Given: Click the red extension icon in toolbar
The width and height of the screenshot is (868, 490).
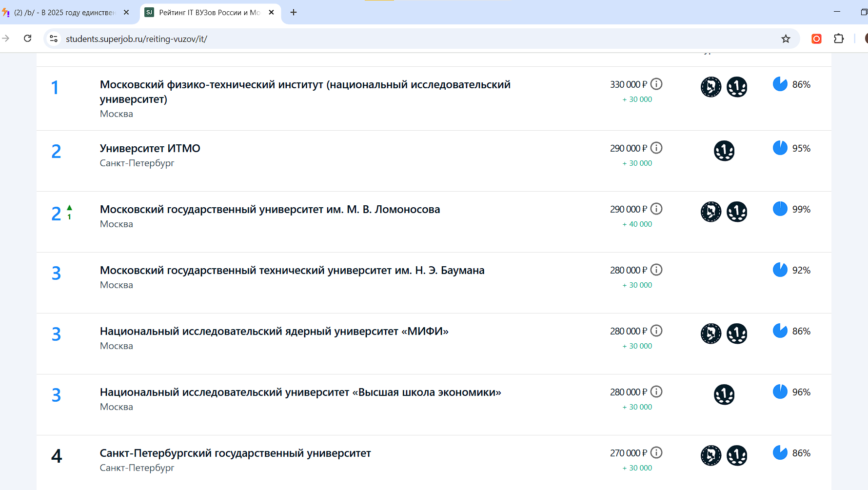Looking at the screenshot, I should (816, 39).
